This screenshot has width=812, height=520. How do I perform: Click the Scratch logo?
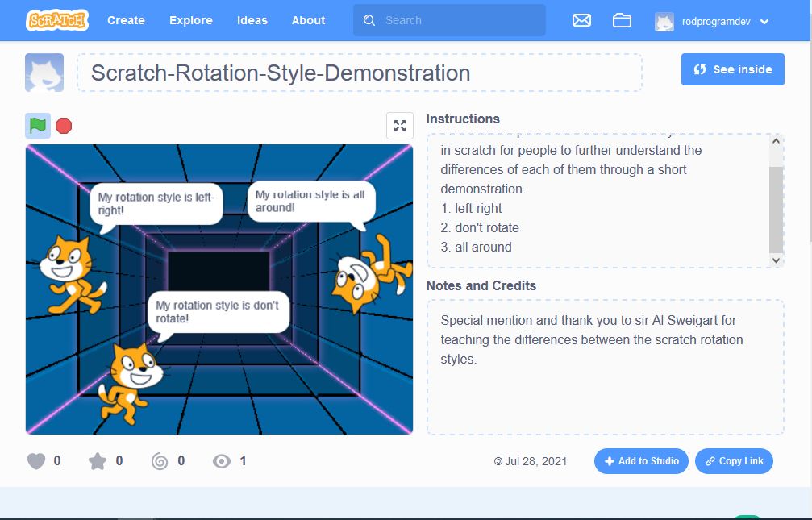pyautogui.click(x=57, y=20)
